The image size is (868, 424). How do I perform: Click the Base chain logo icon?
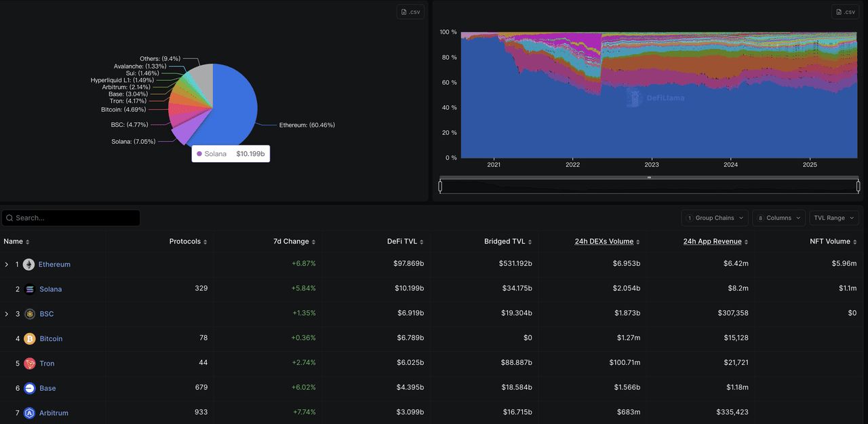coord(29,388)
